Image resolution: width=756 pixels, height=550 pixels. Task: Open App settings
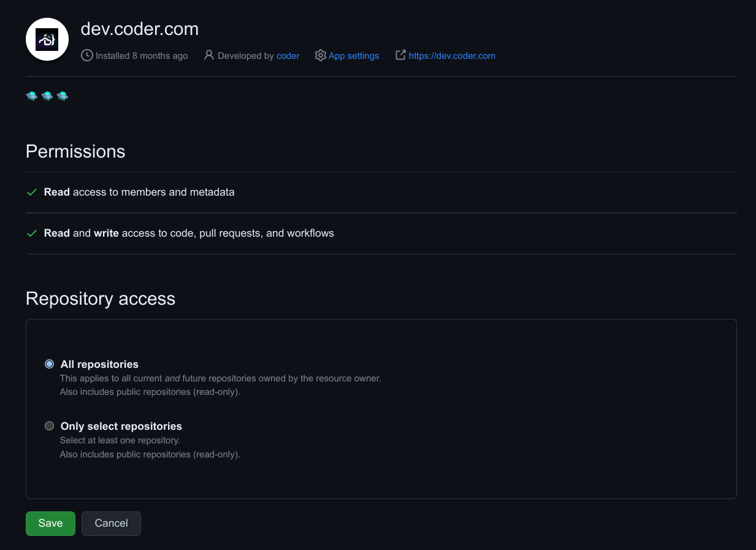click(354, 55)
